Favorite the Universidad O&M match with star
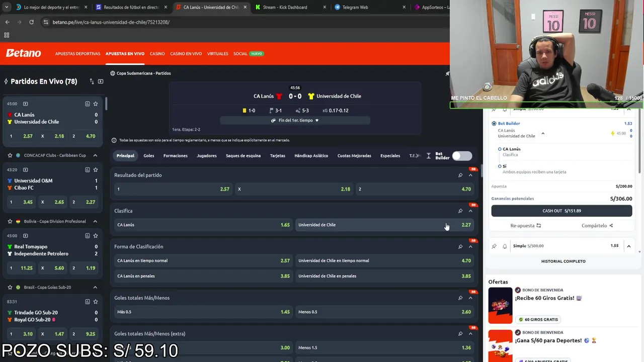The width and height of the screenshot is (644, 362). (96, 169)
